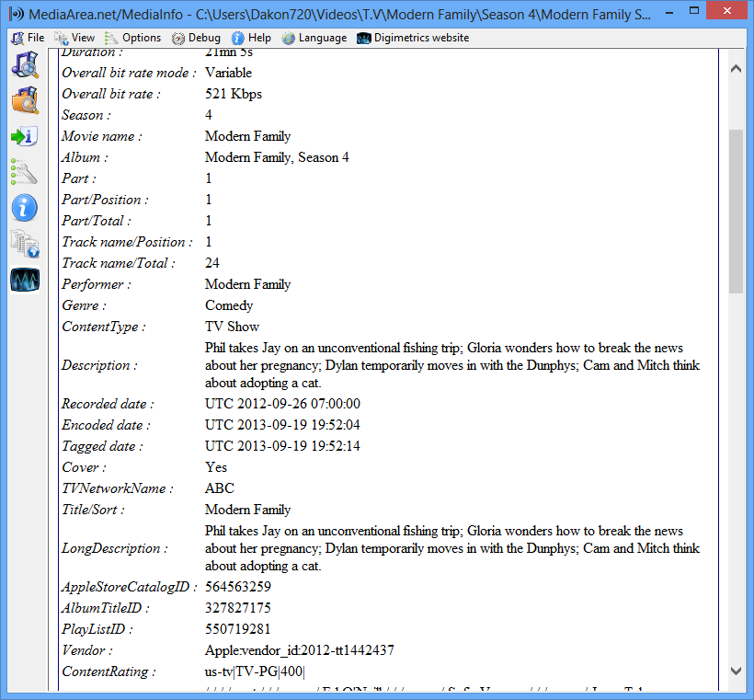Click the scrollbar up arrow
The height and width of the screenshot is (700, 754).
736,69
